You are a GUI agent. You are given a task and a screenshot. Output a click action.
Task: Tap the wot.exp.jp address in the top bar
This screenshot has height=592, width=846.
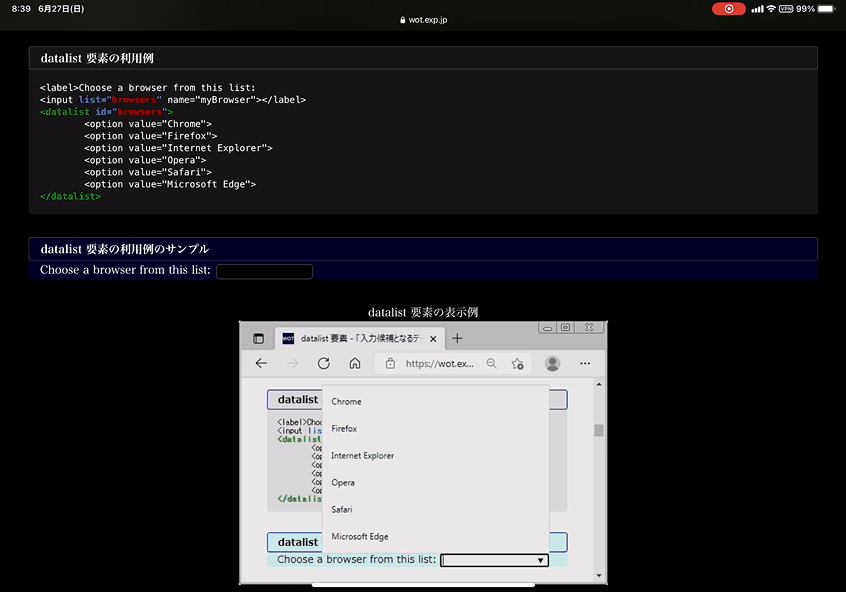point(424,20)
